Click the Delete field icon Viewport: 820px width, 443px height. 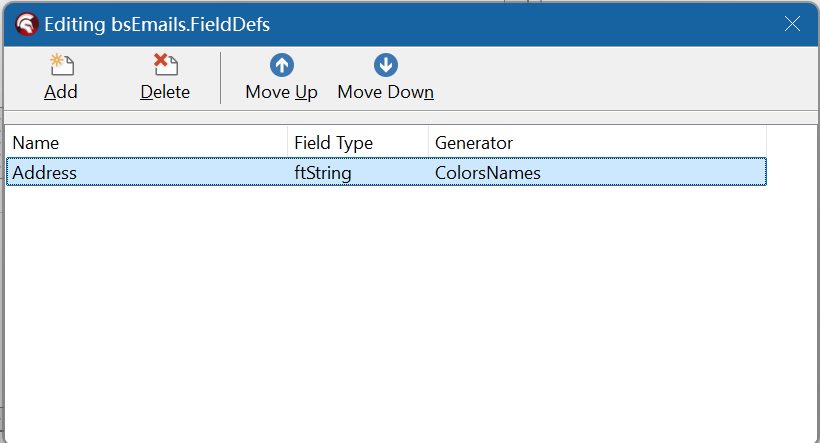click(165, 66)
